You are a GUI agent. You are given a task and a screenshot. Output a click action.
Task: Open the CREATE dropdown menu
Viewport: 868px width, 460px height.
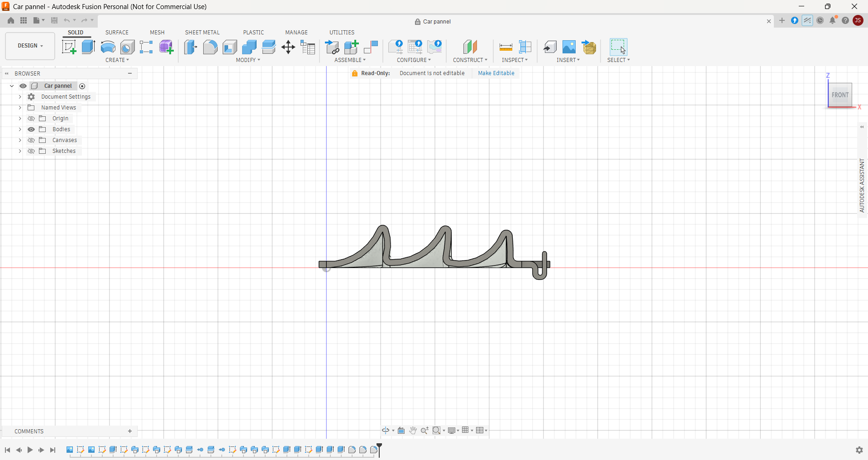(x=117, y=60)
